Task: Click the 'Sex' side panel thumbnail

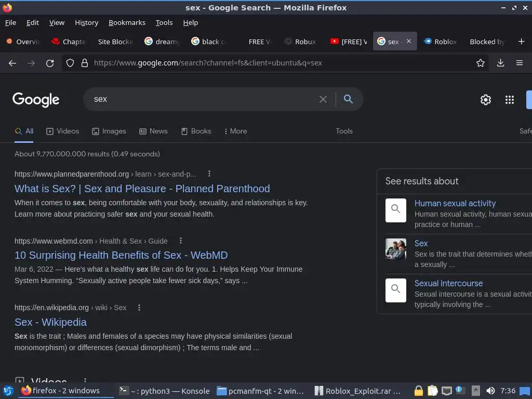Action: click(395, 249)
